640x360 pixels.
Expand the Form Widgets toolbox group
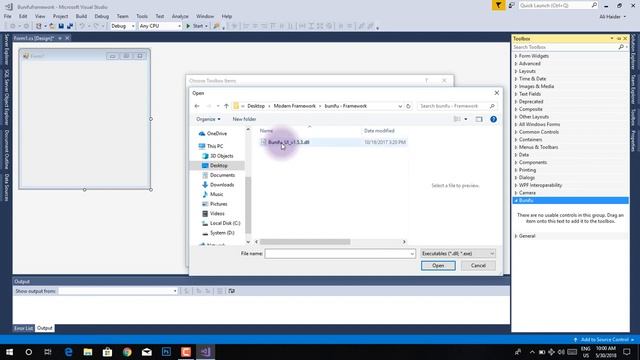pos(533,56)
